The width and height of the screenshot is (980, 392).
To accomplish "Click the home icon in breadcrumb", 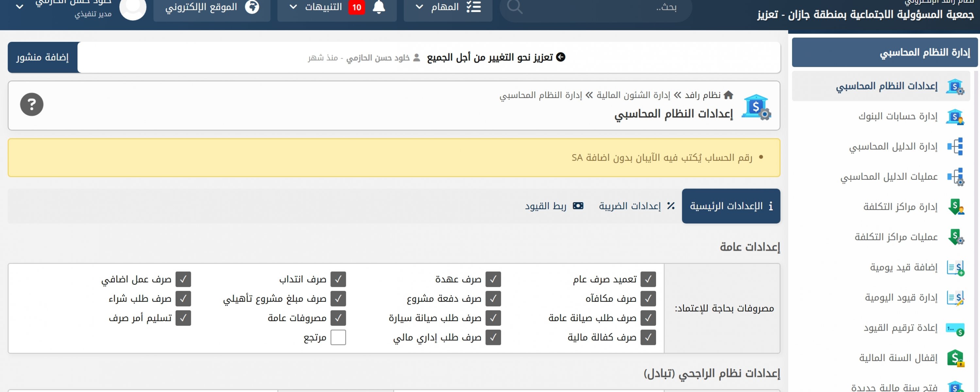I will coord(728,95).
